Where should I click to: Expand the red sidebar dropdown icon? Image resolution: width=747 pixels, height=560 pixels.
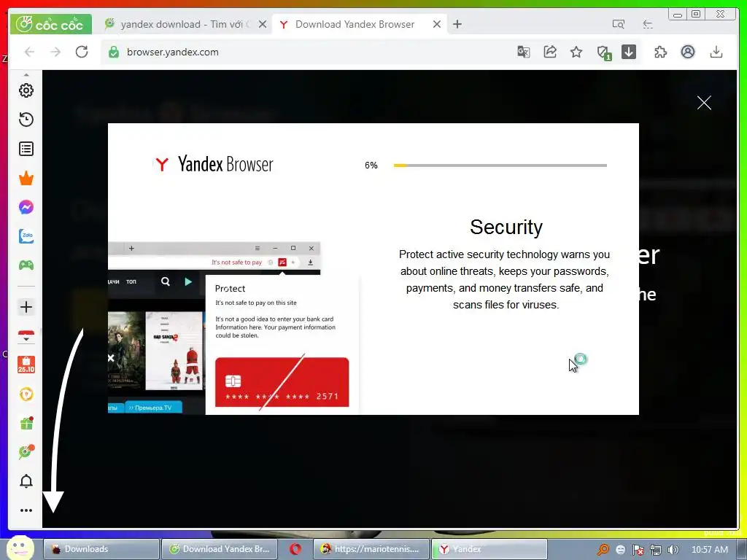pyautogui.click(x=26, y=336)
